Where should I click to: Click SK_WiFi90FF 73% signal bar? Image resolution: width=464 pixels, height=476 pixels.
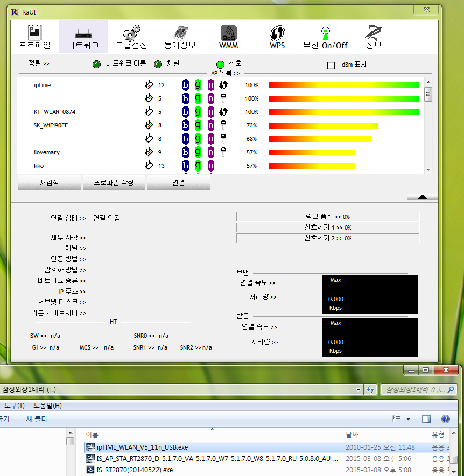(324, 125)
